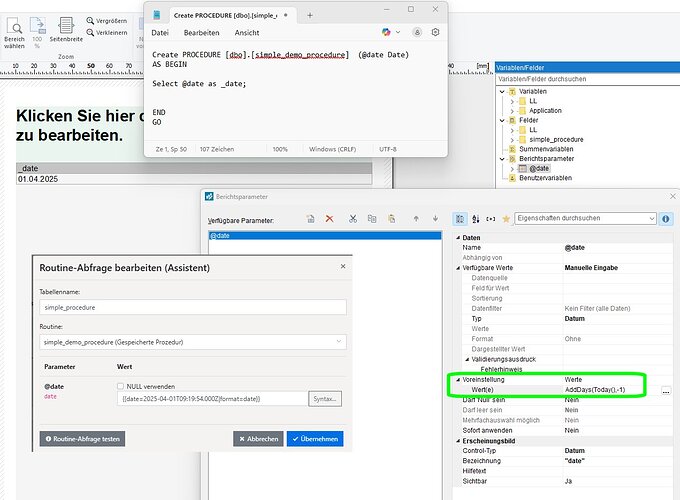Click the Berichtsparameter dialog title icon
The height and width of the screenshot is (500, 680).
click(x=209, y=196)
